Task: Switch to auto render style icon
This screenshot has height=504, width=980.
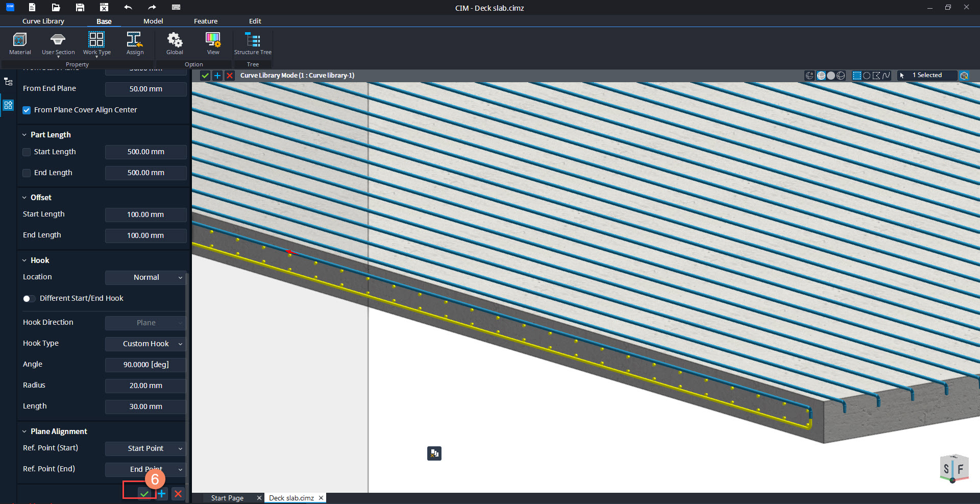Action: click(x=810, y=76)
